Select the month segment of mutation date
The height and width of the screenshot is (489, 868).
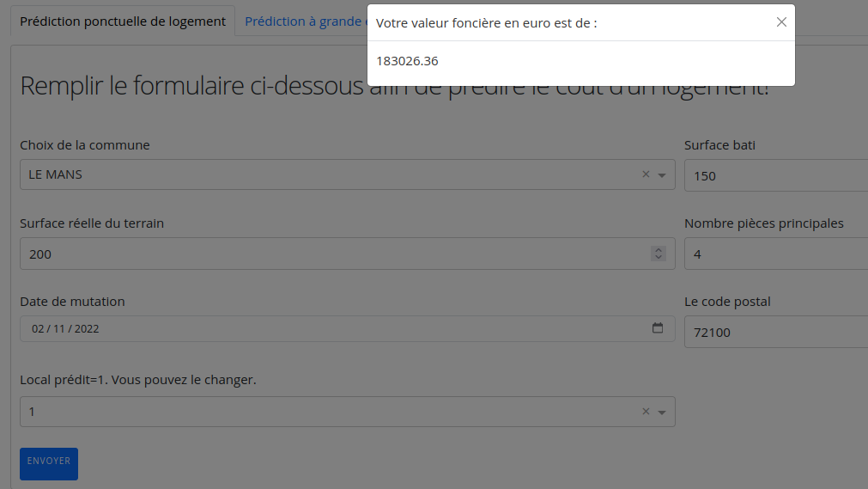59,329
